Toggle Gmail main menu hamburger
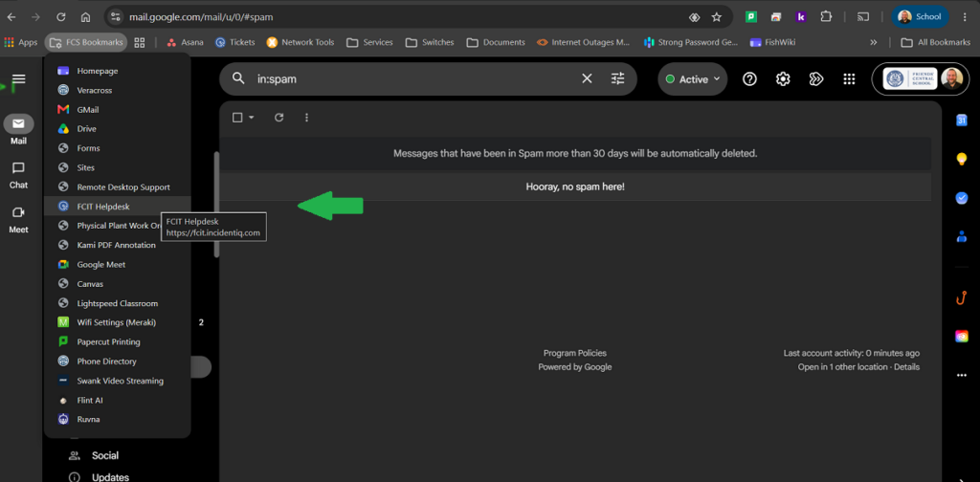This screenshot has height=482, width=980. pos(19,78)
